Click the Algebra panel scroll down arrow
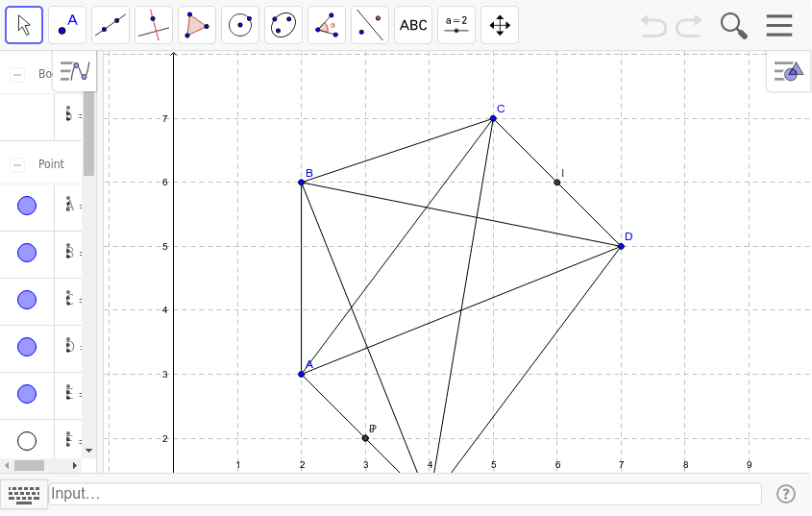The height and width of the screenshot is (516, 812). pyautogui.click(x=88, y=451)
